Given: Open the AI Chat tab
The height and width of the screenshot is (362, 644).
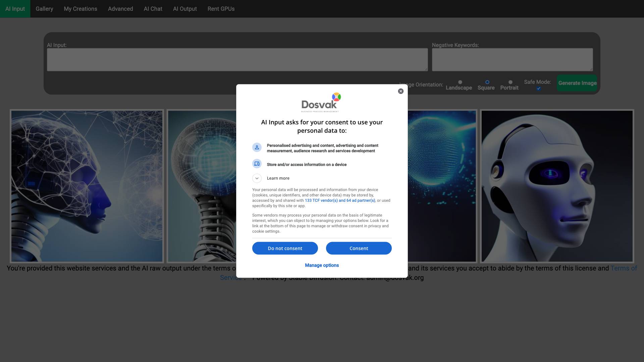Looking at the screenshot, I should click(x=153, y=9).
